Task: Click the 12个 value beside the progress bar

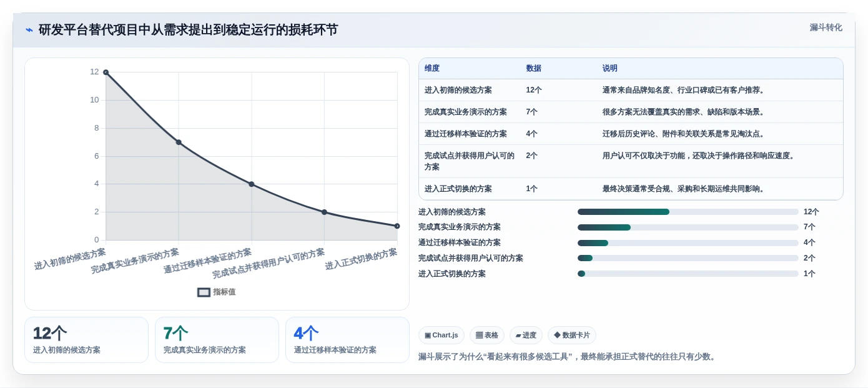Action: pos(811,212)
